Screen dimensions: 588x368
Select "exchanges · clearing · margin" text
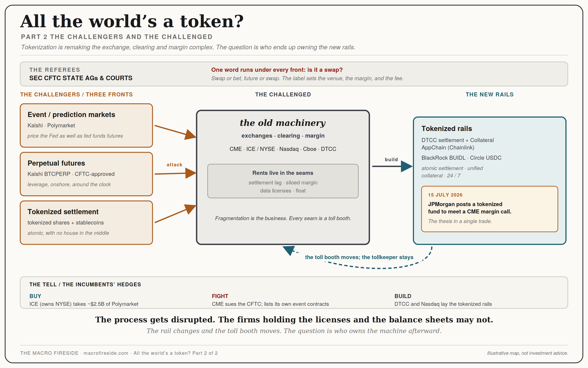(283, 136)
